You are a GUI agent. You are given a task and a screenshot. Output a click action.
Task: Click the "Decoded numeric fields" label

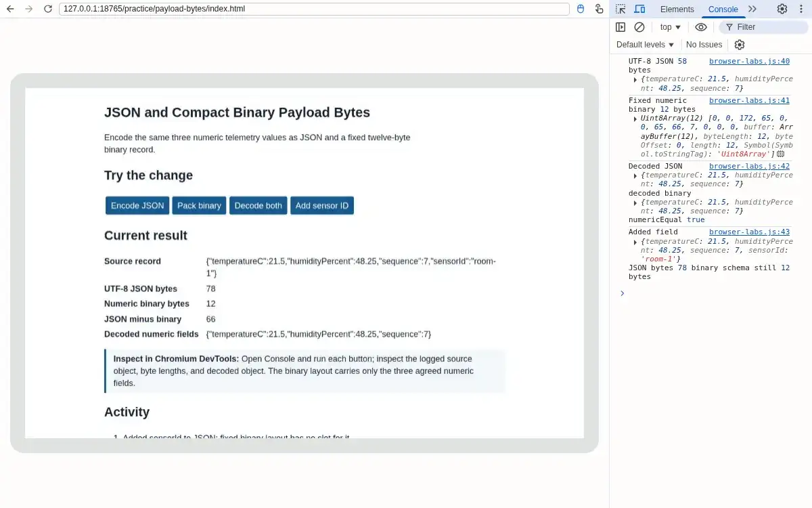[x=152, y=334]
